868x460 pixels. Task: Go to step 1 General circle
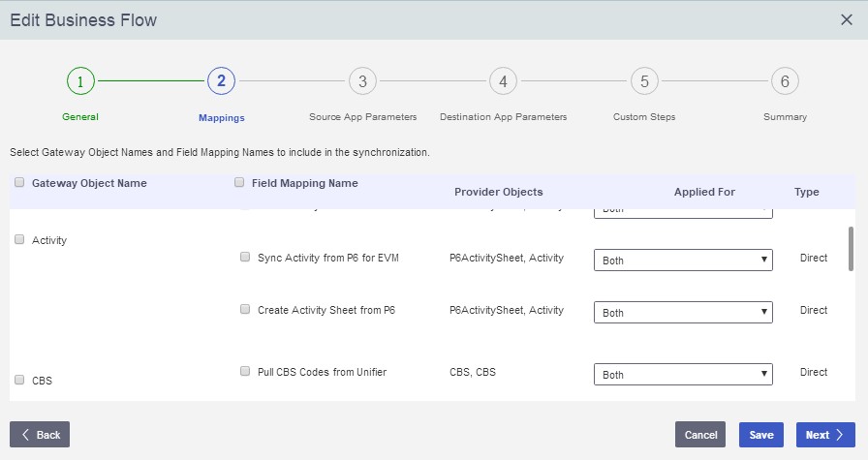[x=80, y=80]
